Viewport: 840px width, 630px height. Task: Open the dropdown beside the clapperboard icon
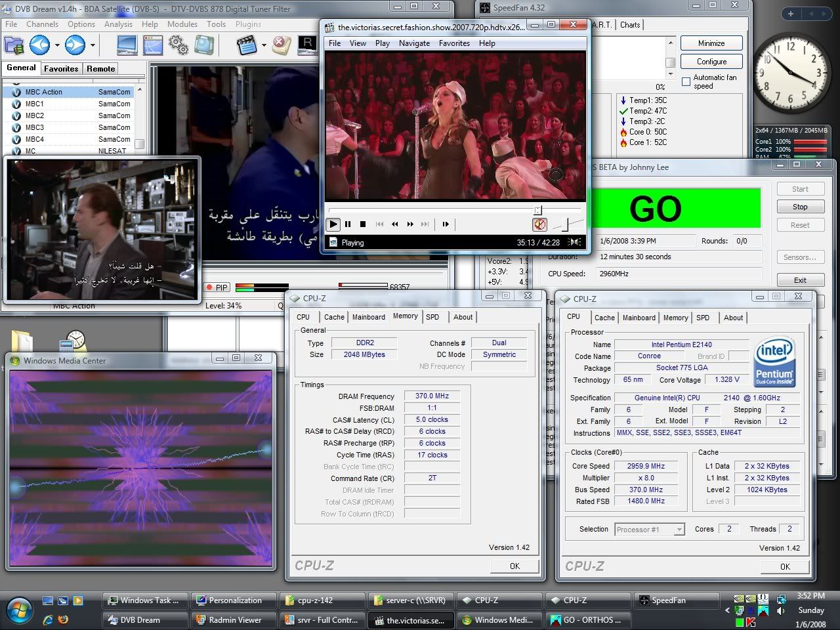(264, 45)
